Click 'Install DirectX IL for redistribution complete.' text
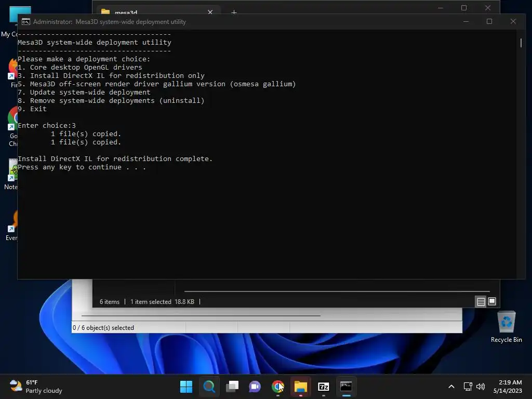Image resolution: width=532 pixels, height=399 pixels. coord(115,158)
